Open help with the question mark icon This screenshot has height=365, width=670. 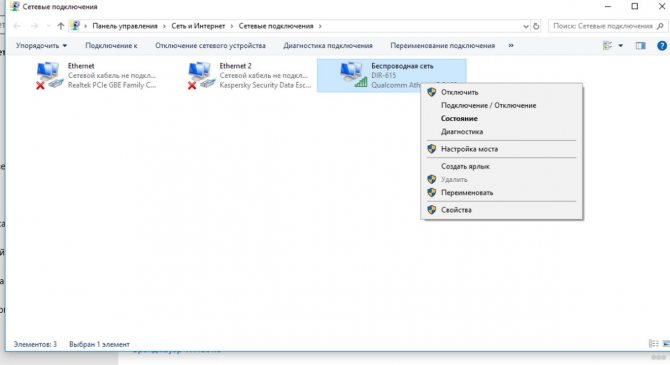pyautogui.click(x=661, y=45)
